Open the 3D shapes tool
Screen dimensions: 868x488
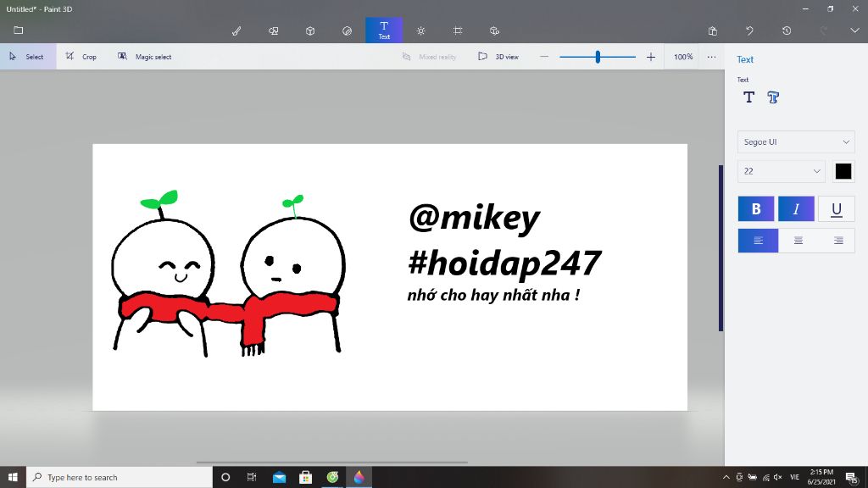(x=310, y=30)
